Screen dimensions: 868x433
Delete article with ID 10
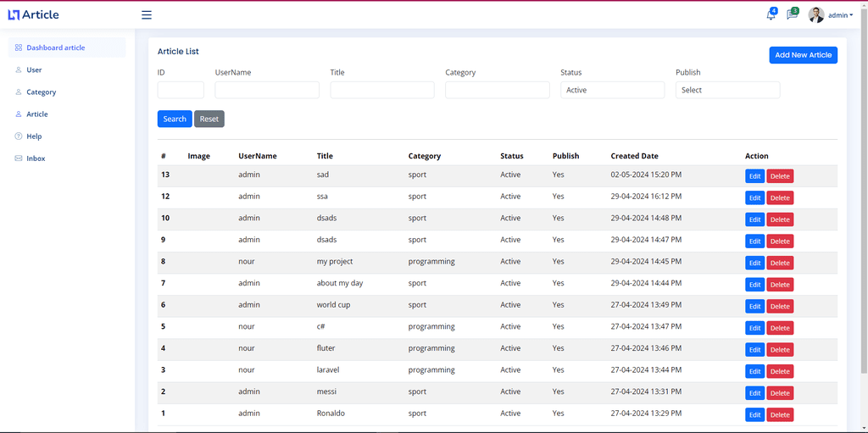780,219
